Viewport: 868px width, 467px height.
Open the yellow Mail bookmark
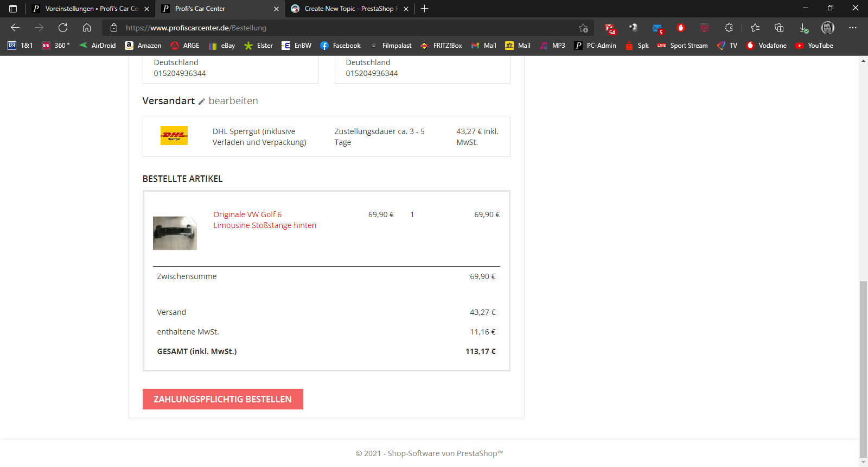[518, 46]
